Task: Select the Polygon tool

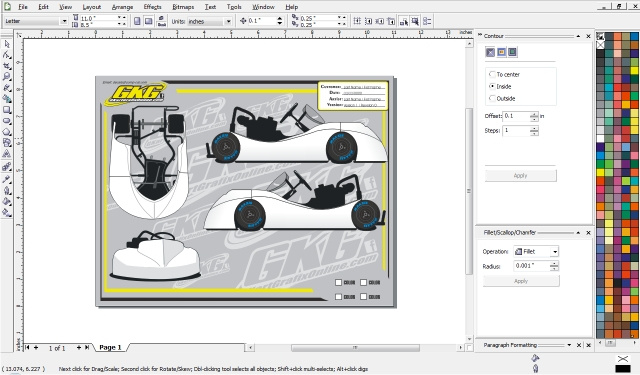Action: tap(7, 132)
